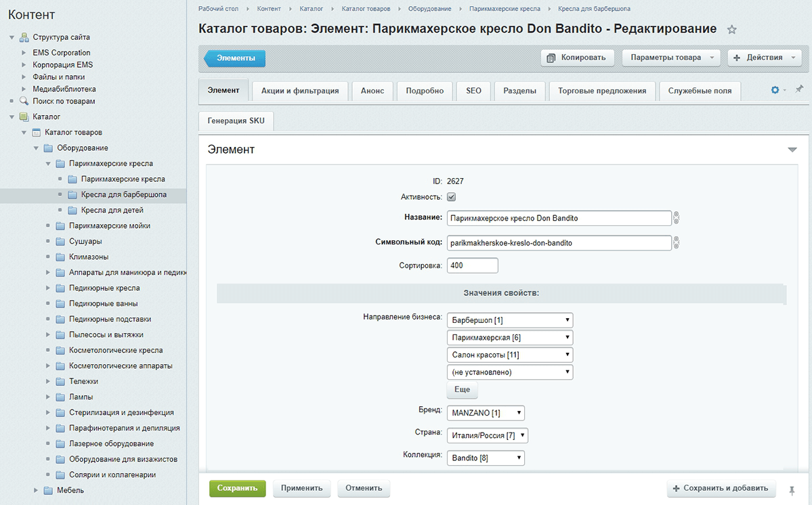This screenshot has width=812, height=505.
Task: Click the copy icon in Копировать button
Action: (551, 58)
